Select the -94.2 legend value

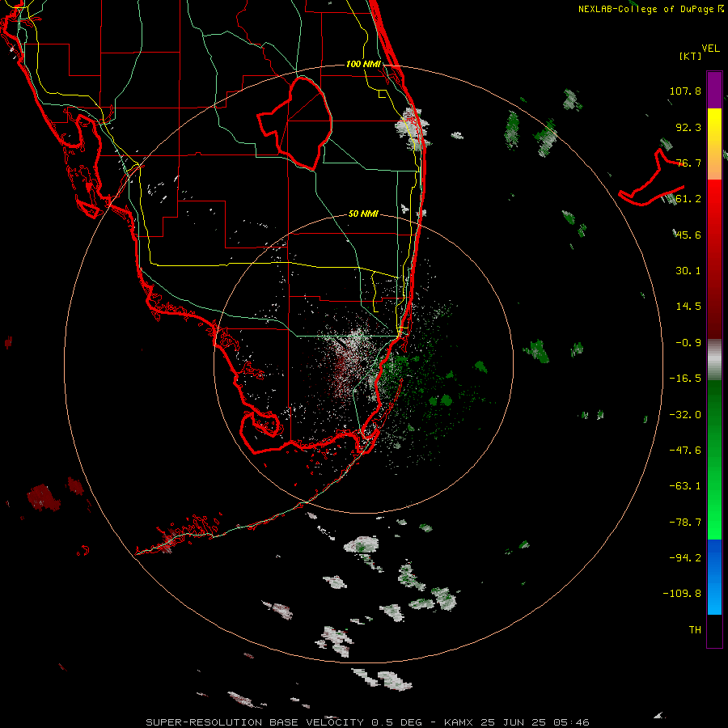(685, 558)
